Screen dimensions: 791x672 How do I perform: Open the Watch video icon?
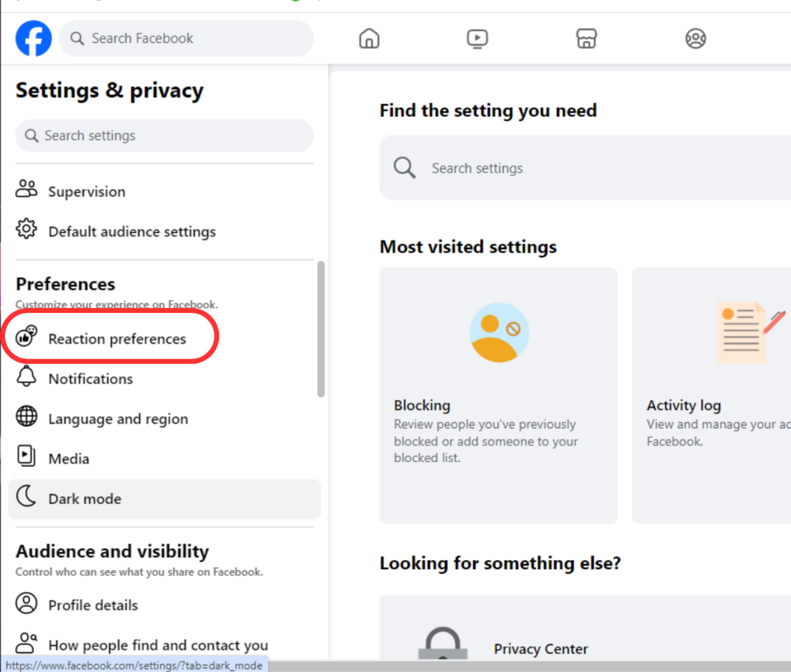tap(477, 38)
